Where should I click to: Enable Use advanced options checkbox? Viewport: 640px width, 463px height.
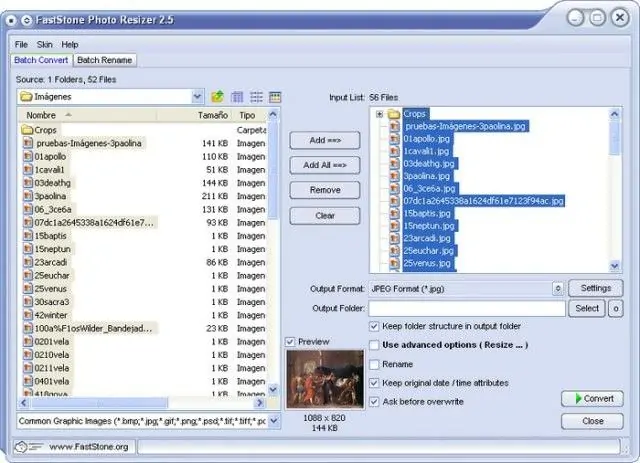click(x=374, y=345)
